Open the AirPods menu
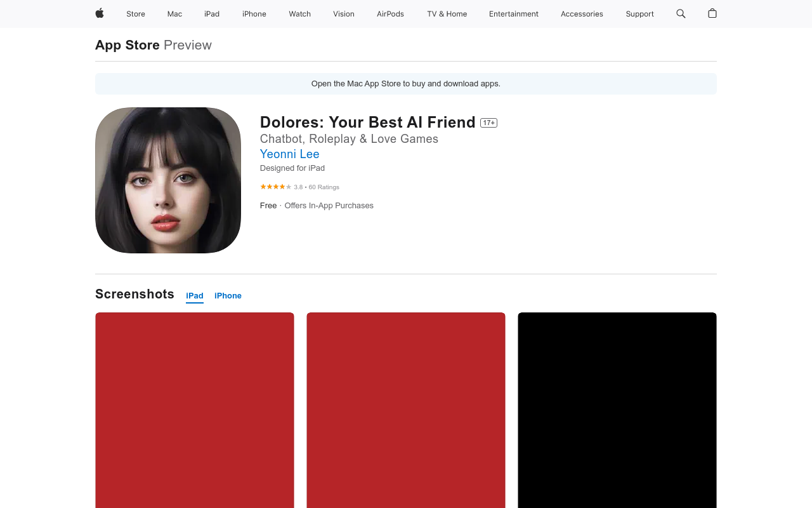The width and height of the screenshot is (812, 508). [x=390, y=14]
